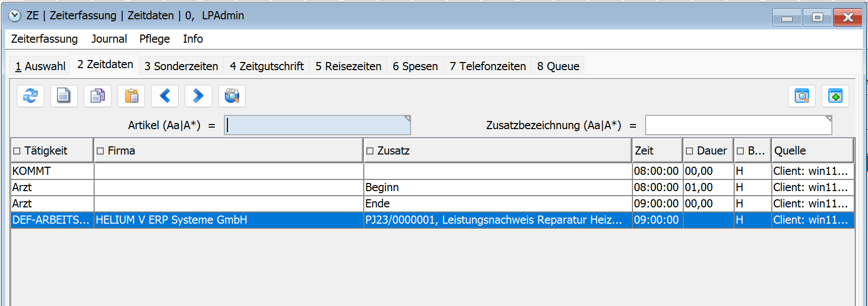Click the refresh icon in the toolbar
Screen dimensions: 868x306
click(31, 96)
